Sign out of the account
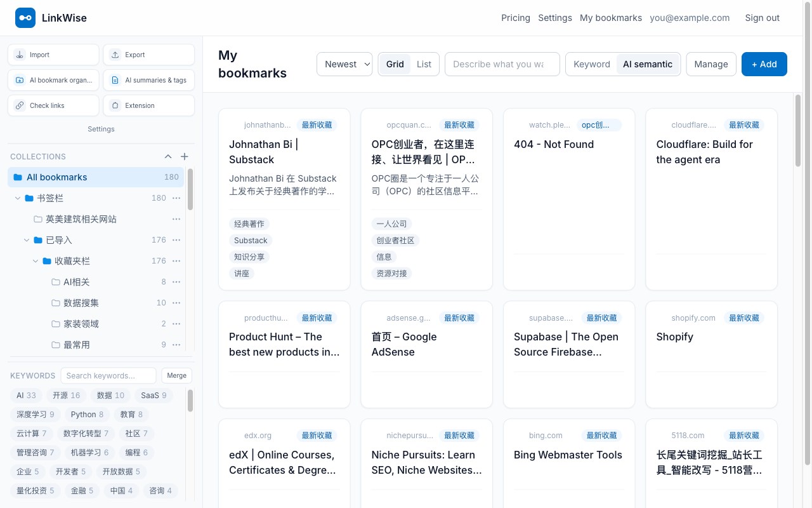This screenshot has height=508, width=812. (763, 18)
